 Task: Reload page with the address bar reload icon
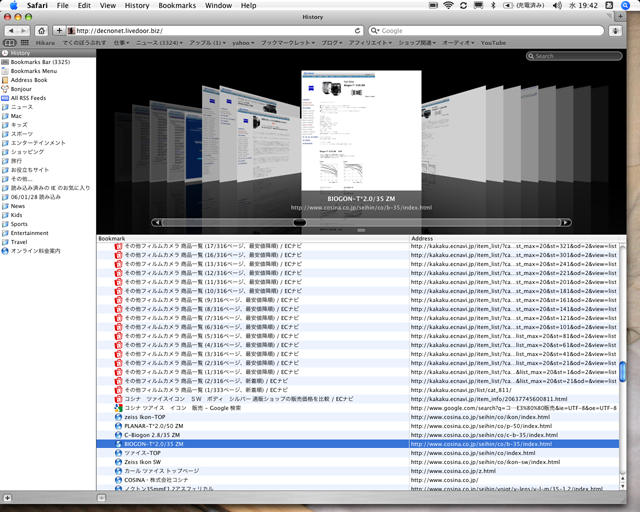tap(358, 31)
